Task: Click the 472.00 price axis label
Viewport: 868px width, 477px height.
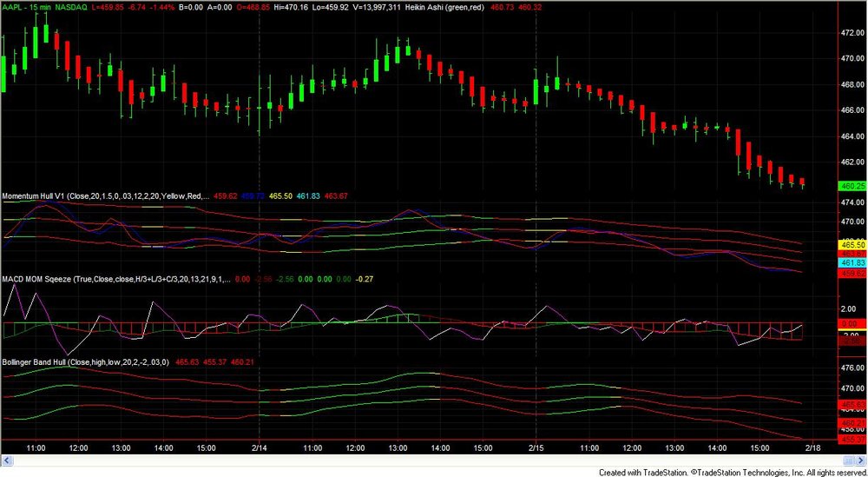Action: [x=852, y=33]
